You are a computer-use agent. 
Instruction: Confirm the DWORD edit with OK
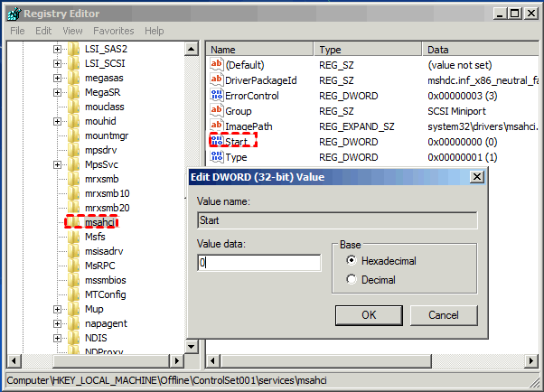[x=369, y=315]
